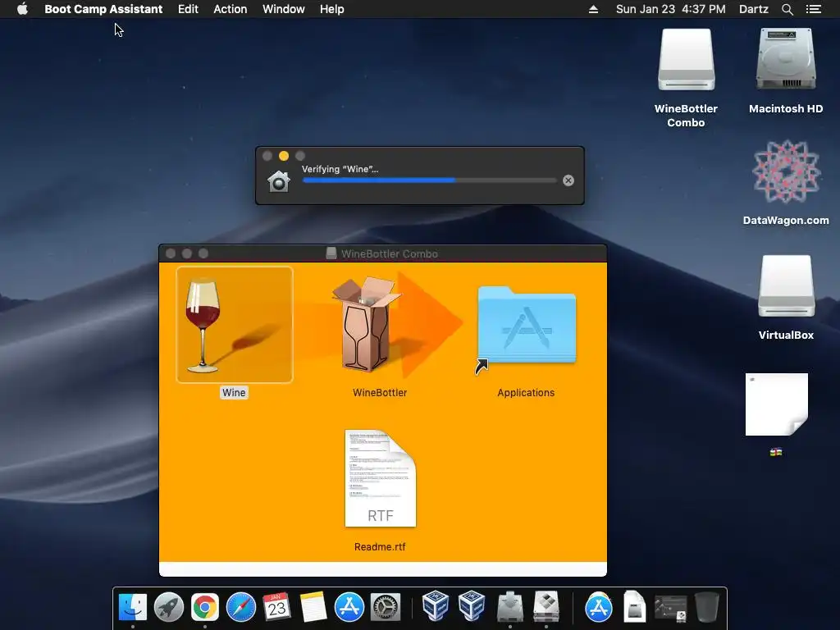Open the Applications folder shortcut
This screenshot has height=630, width=840.
pos(526,326)
